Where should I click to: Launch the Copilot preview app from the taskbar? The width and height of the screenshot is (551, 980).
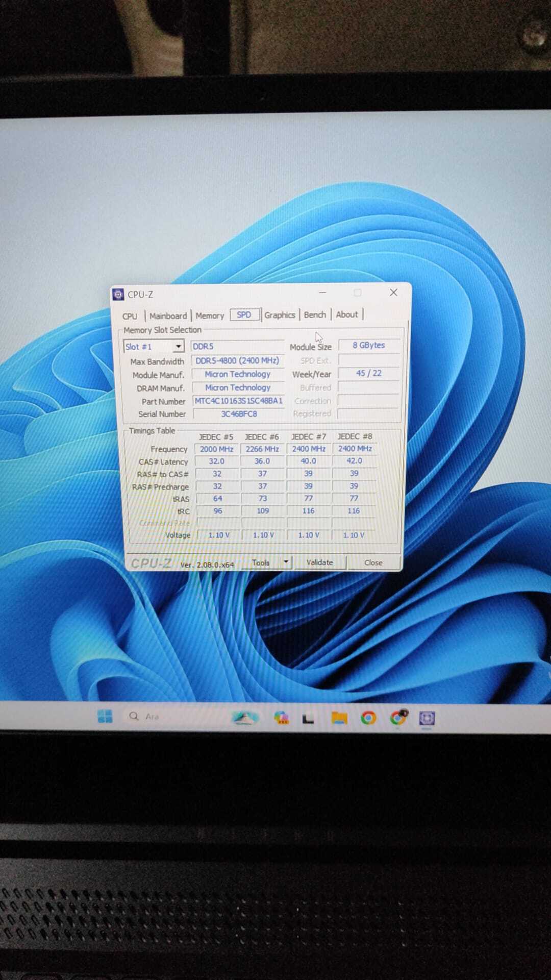click(281, 718)
